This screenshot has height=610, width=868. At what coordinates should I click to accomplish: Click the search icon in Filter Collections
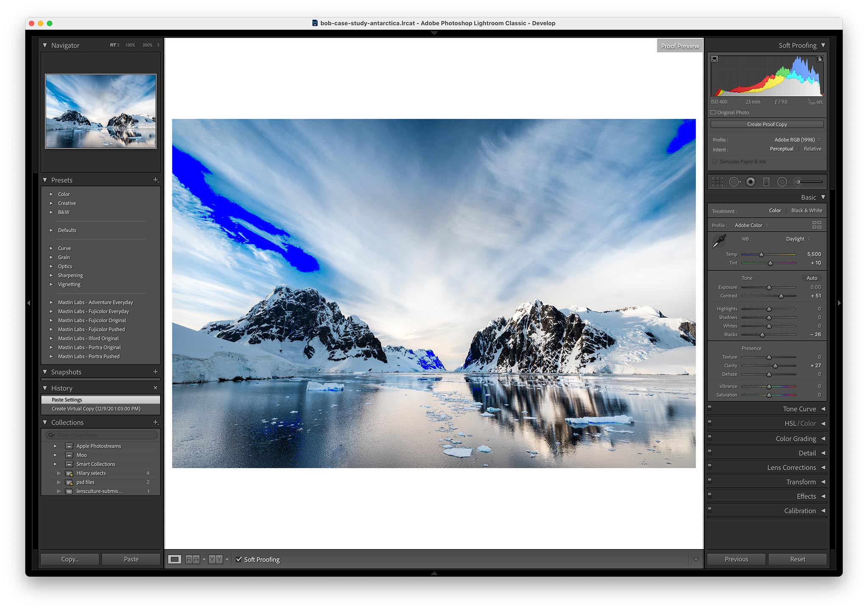[x=51, y=435]
